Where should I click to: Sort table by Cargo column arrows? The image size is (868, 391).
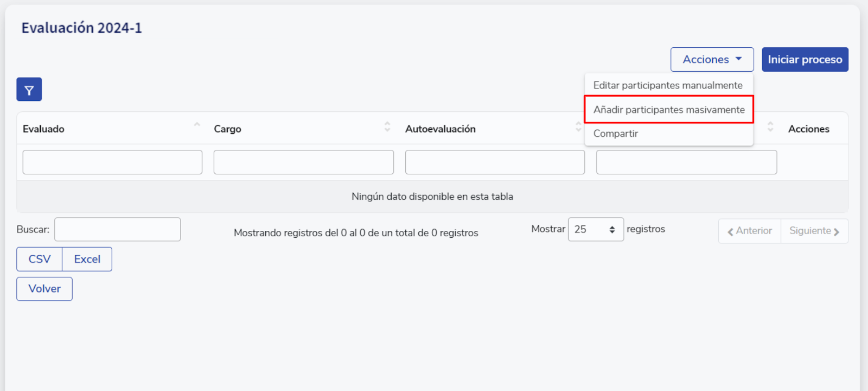[387, 127]
